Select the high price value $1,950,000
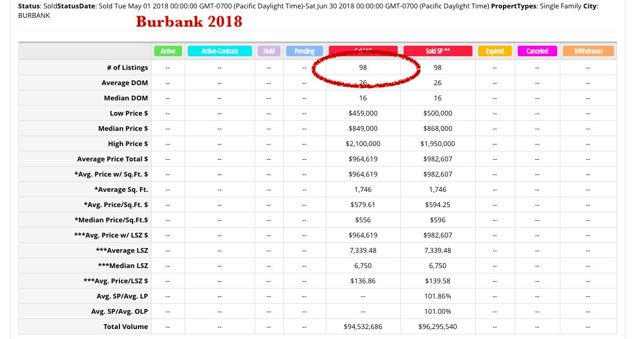Screen dimensions: 644x339 438,143
